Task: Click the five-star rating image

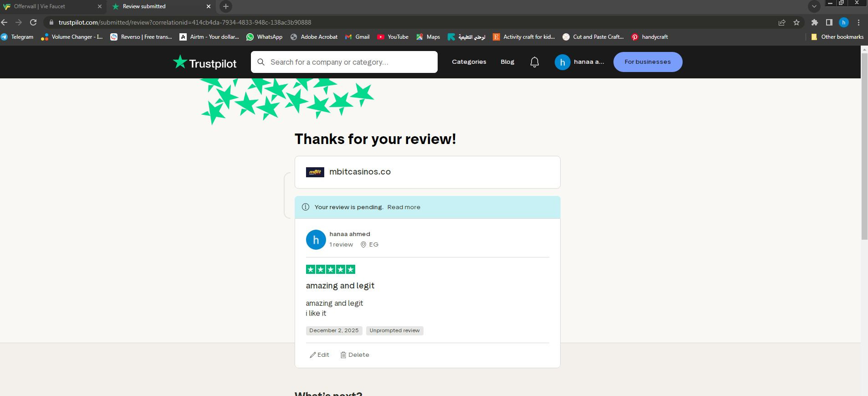Action: [x=331, y=269]
